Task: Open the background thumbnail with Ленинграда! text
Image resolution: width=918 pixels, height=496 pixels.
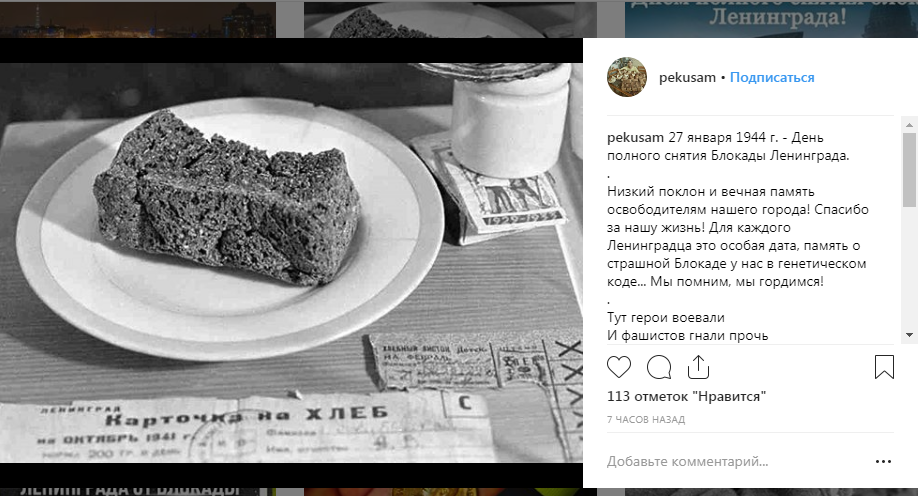Action: pyautogui.click(x=771, y=19)
